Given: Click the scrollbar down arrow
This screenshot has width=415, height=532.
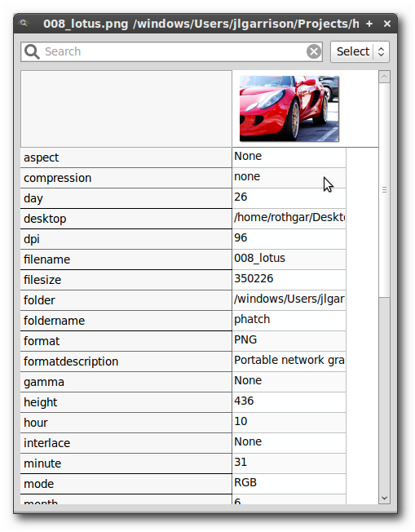Looking at the screenshot, I should coord(384,498).
